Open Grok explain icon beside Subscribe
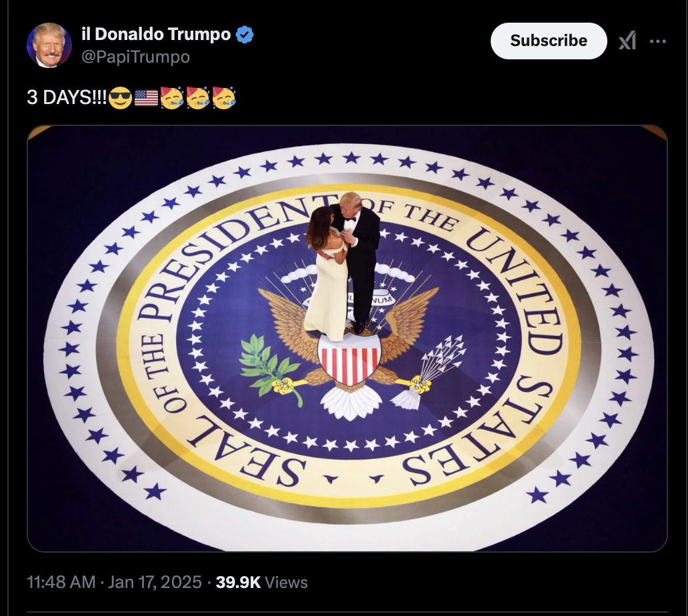 pos(627,41)
